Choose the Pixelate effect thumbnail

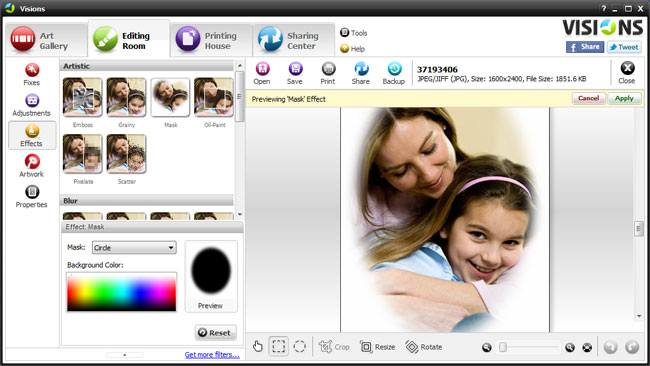click(82, 154)
